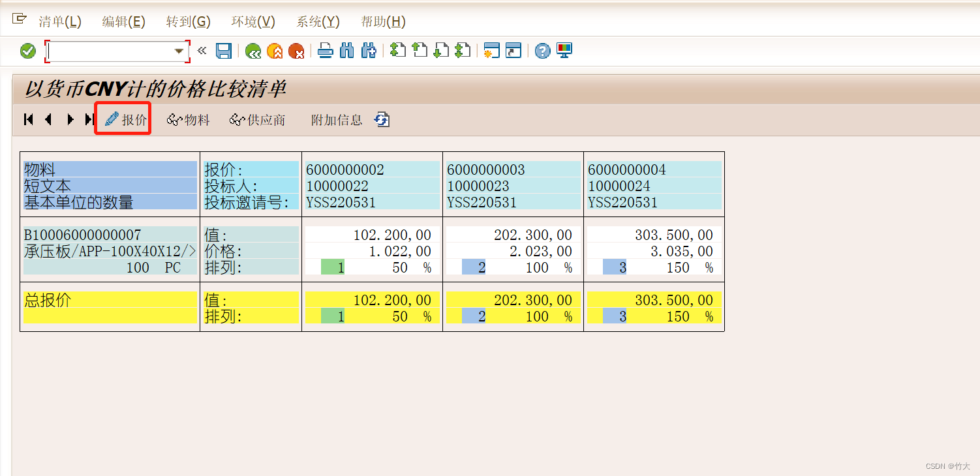
Task: Click the Next Page icon in standard toolbar
Action: point(441,50)
